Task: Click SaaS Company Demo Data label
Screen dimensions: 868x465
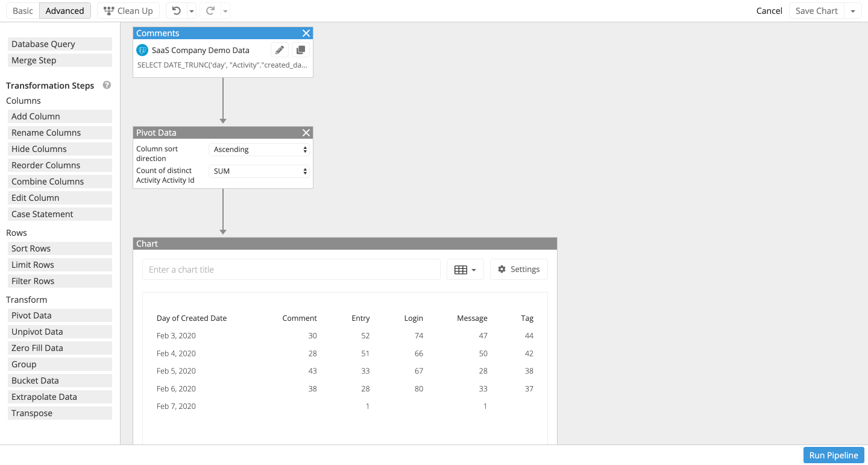Action: click(200, 51)
